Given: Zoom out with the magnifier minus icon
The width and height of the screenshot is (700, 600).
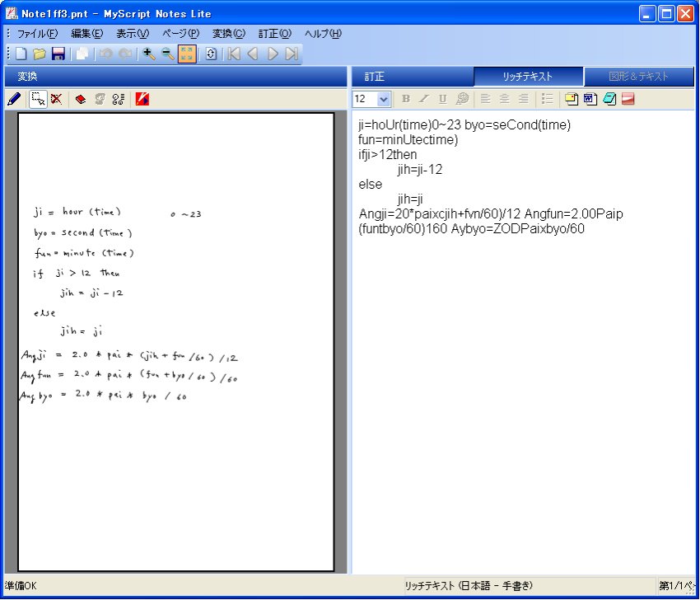Looking at the screenshot, I should [168, 54].
